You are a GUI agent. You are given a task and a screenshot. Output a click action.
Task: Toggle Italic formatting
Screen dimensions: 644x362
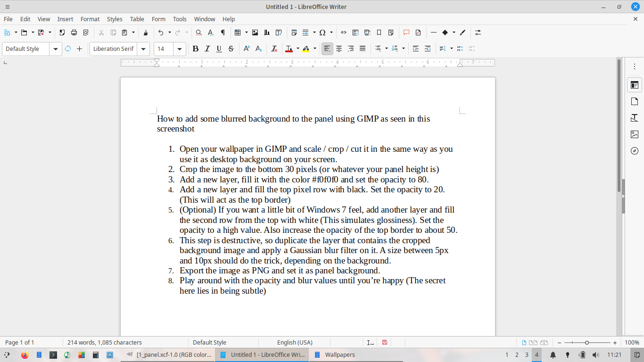[207, 49]
